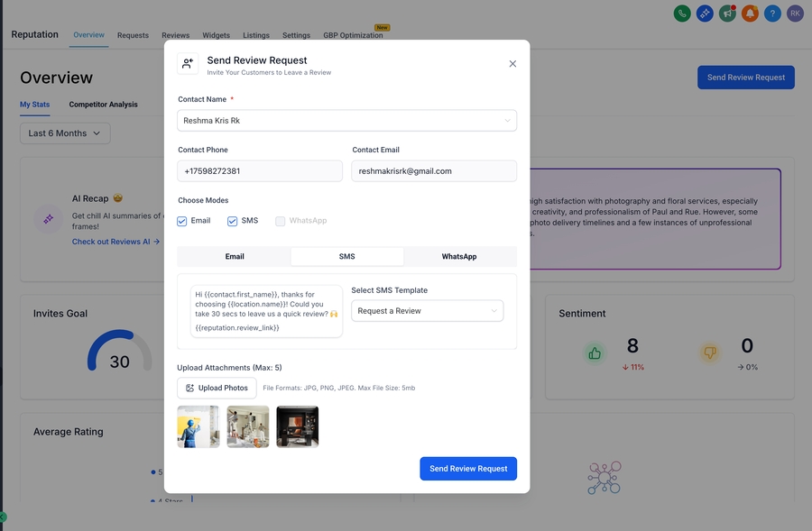Open the blue AI sparkle icon

coord(705,14)
